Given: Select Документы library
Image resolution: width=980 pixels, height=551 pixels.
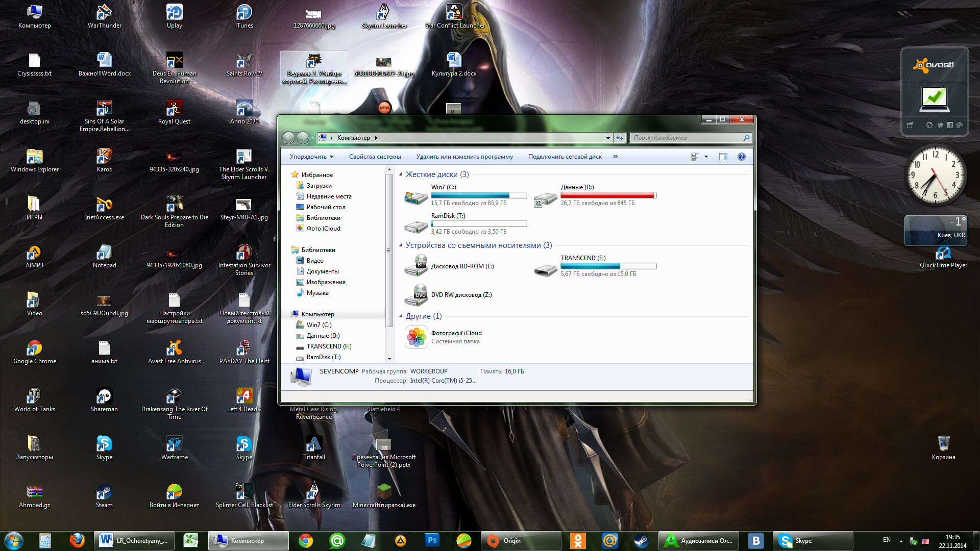Looking at the screenshot, I should pyautogui.click(x=323, y=271).
